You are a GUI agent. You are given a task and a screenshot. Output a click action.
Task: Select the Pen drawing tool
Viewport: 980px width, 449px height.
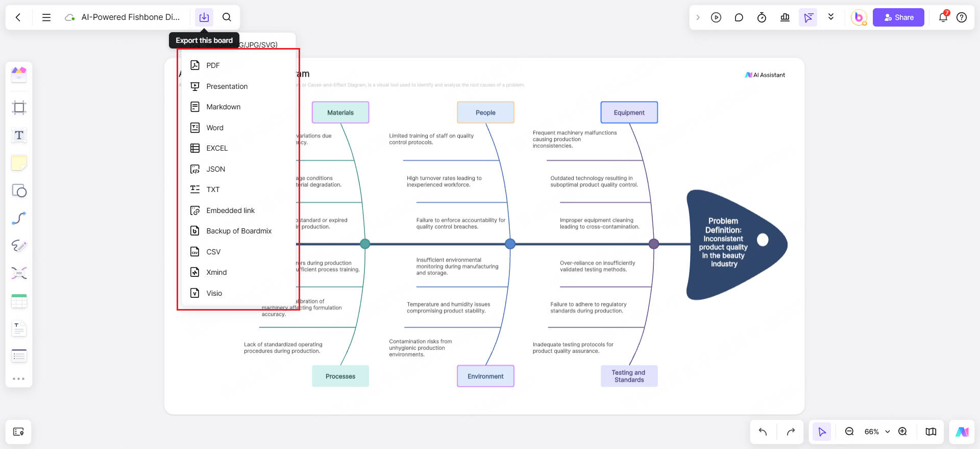[19, 246]
